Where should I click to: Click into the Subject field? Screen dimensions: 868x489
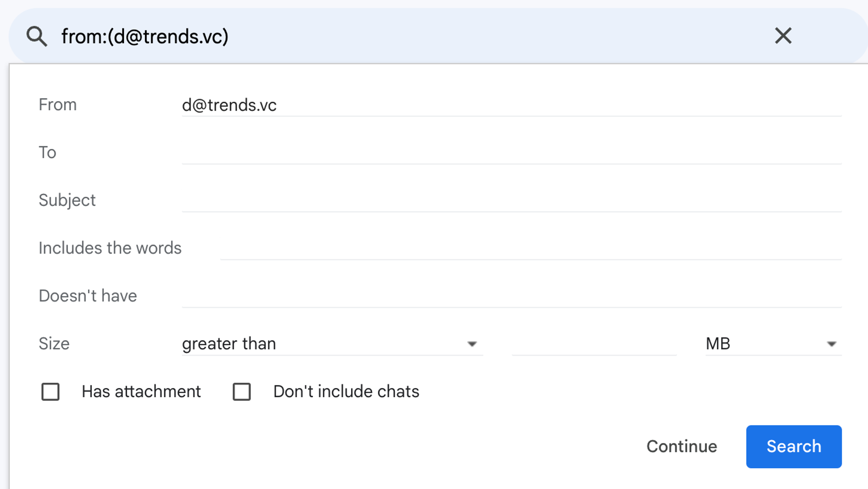pos(512,200)
